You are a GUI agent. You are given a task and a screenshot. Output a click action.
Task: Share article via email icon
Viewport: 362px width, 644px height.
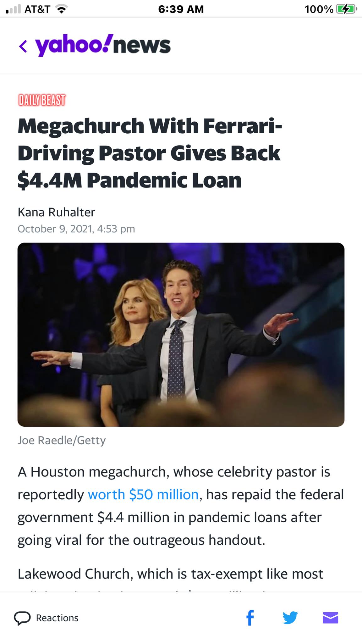(x=330, y=618)
